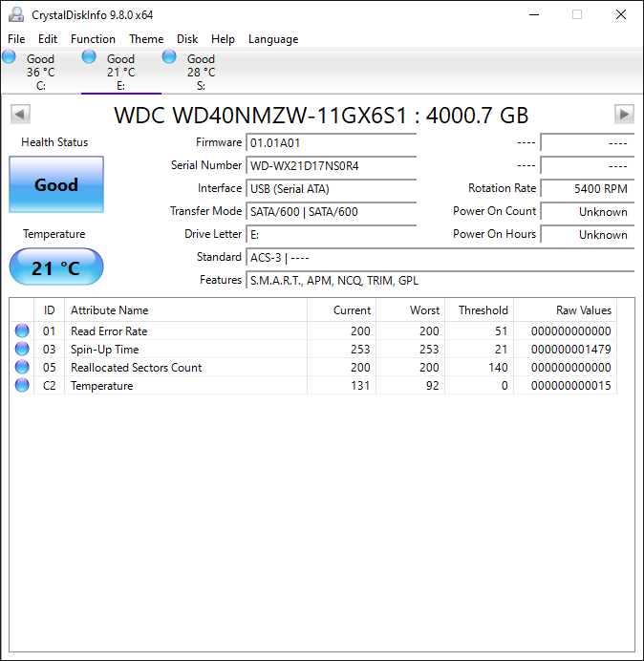644x661 pixels.
Task: Open the Edit menu
Action: [x=48, y=39]
